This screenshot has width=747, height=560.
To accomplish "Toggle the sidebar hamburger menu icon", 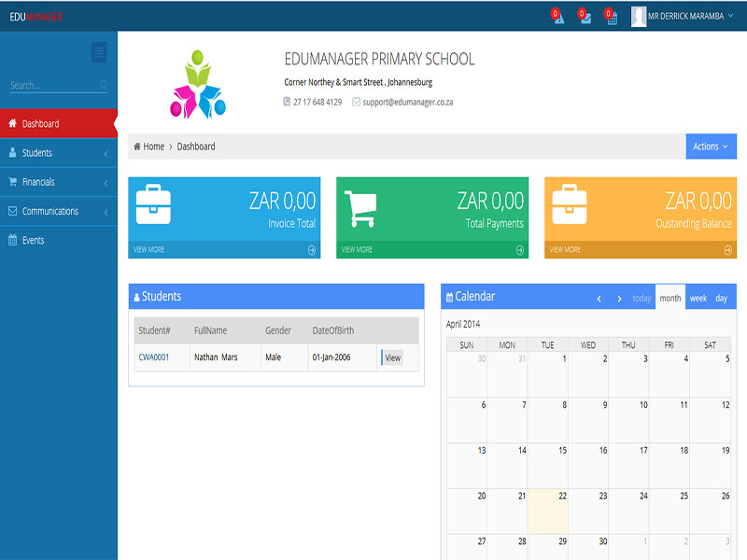I will click(99, 53).
